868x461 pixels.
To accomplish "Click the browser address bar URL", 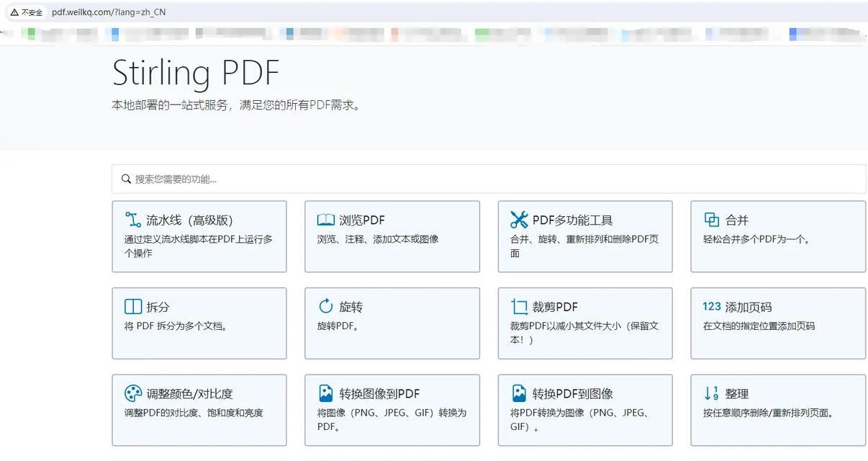I will click(109, 12).
